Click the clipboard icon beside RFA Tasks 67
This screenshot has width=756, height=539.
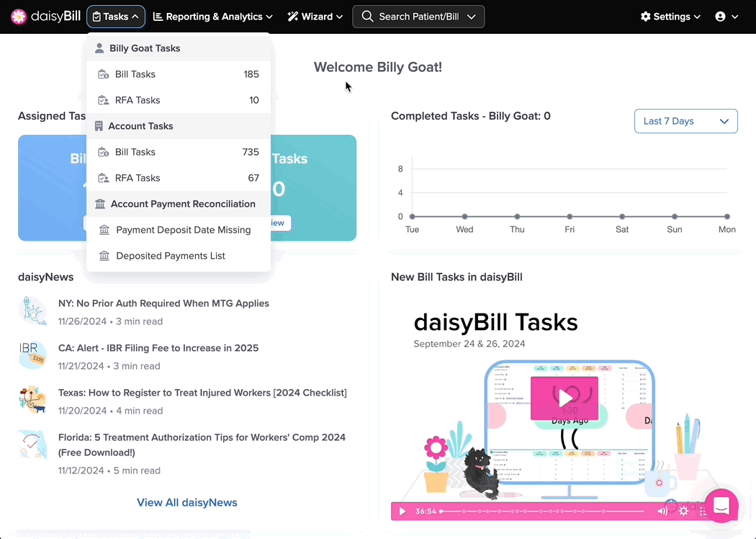point(103,178)
